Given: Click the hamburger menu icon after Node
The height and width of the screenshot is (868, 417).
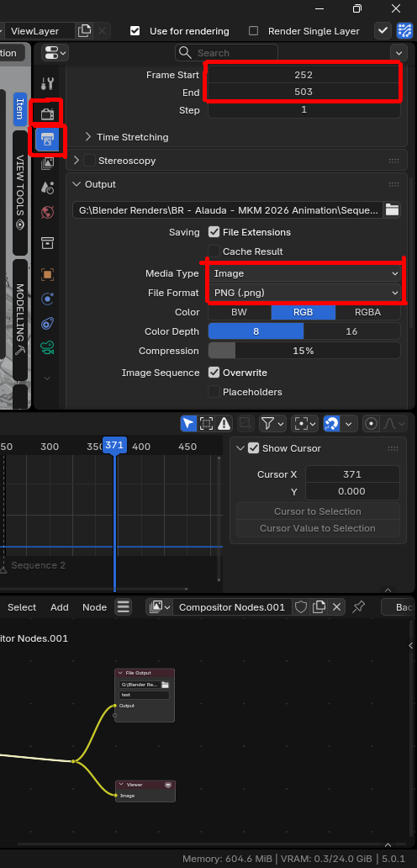Looking at the screenshot, I should [x=124, y=606].
